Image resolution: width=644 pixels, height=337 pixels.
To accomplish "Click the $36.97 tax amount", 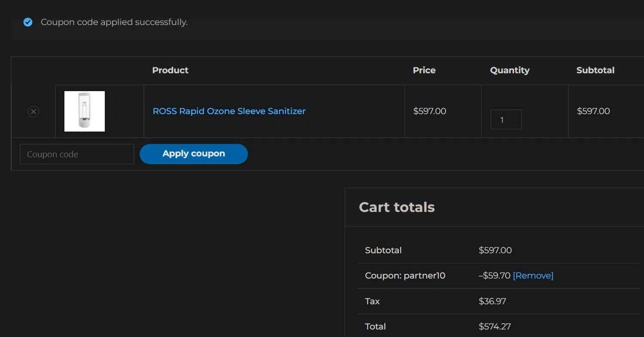I will [x=492, y=301].
